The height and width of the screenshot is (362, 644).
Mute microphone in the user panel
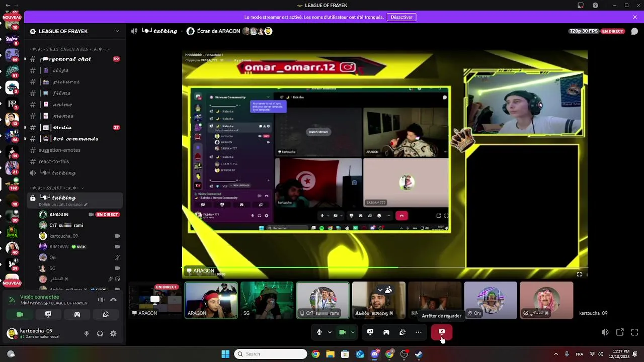[87, 333]
